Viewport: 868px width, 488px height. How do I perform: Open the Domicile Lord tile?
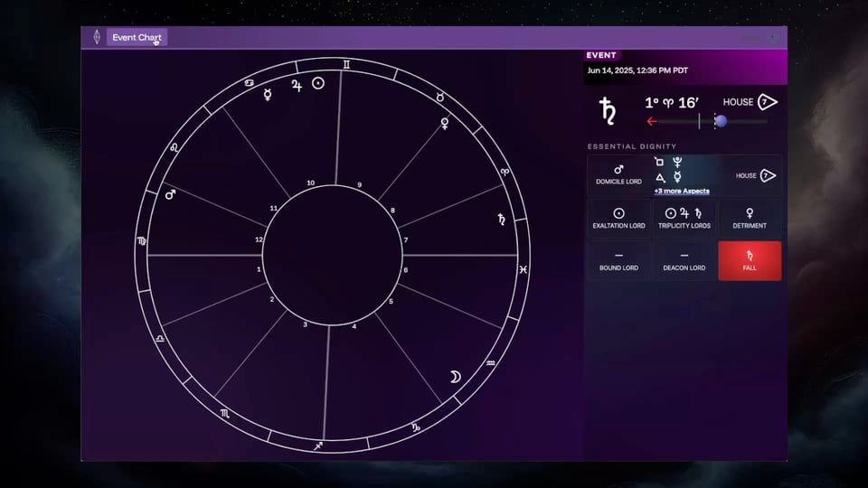[618, 175]
